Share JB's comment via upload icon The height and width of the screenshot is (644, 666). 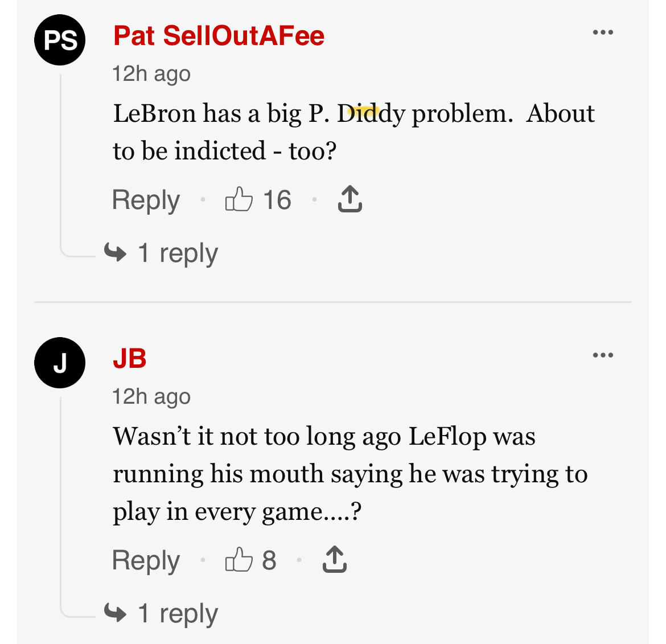coord(334,559)
